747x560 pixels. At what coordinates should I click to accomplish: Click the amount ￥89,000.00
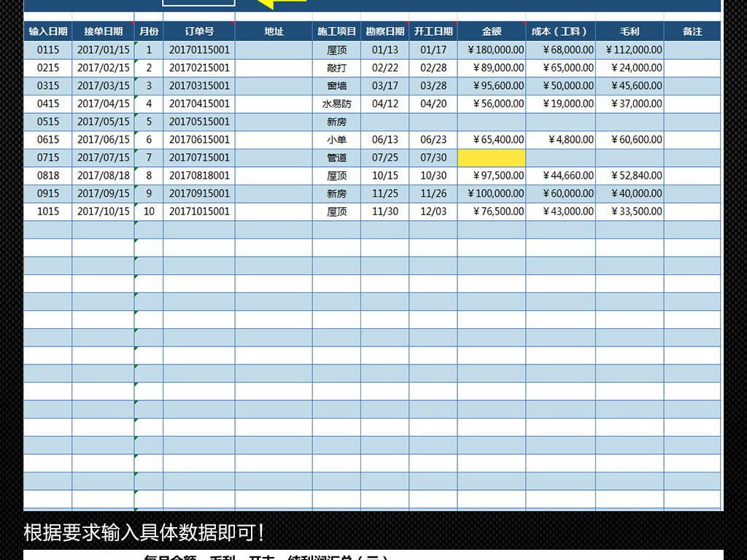coord(492,68)
